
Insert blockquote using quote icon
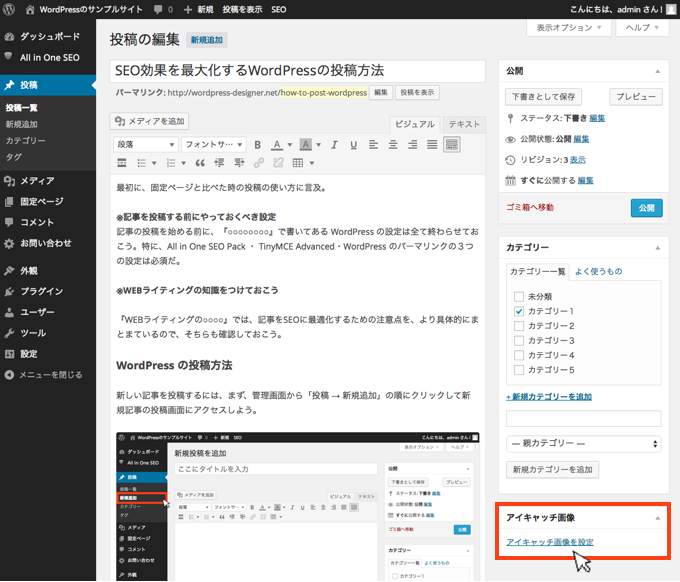pos(200,163)
